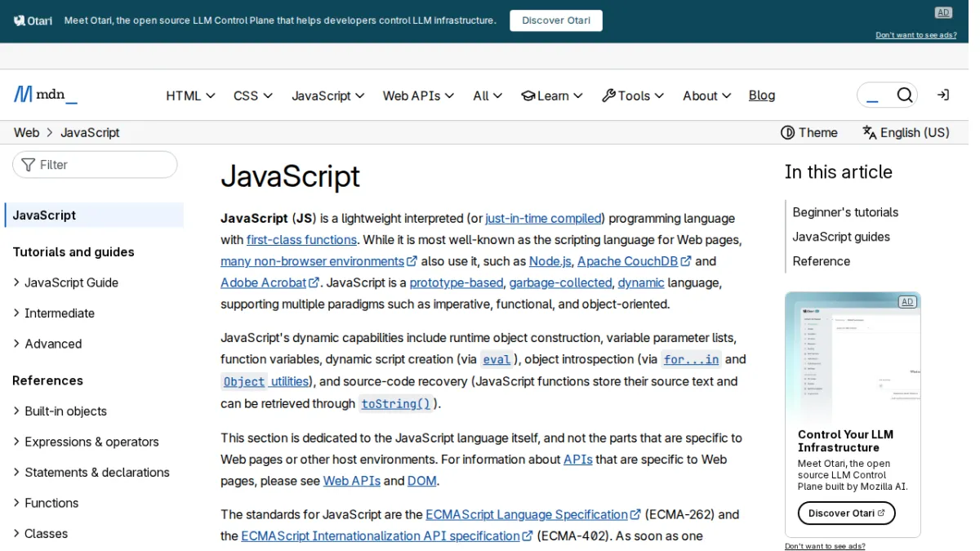Open the All menu
The width and height of the screenshot is (980, 551).
coord(488,96)
